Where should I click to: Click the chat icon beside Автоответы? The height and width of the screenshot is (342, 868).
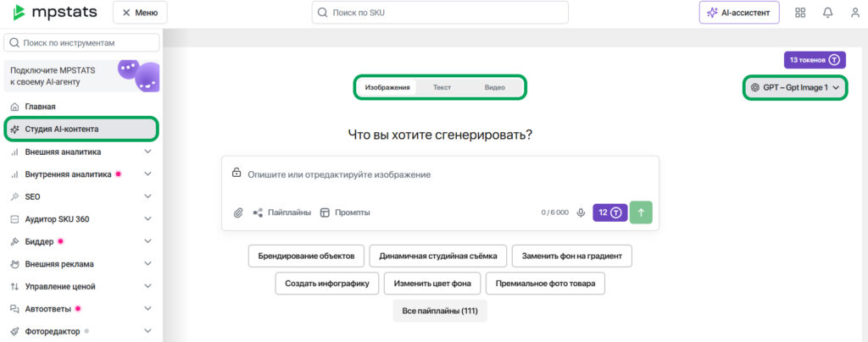click(15, 309)
